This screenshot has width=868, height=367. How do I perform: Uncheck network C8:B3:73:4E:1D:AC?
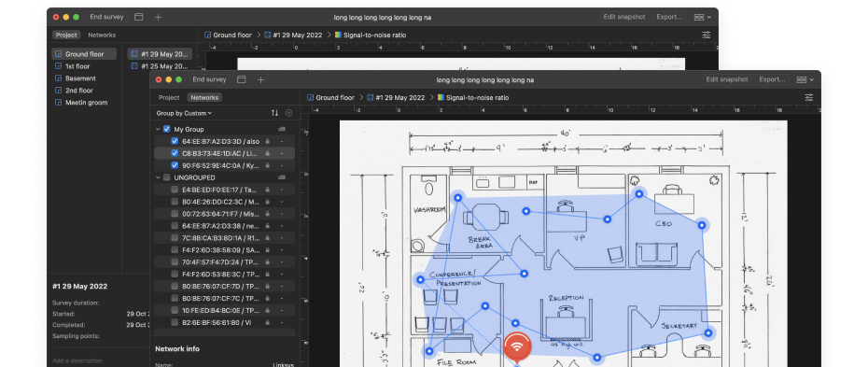click(x=175, y=153)
